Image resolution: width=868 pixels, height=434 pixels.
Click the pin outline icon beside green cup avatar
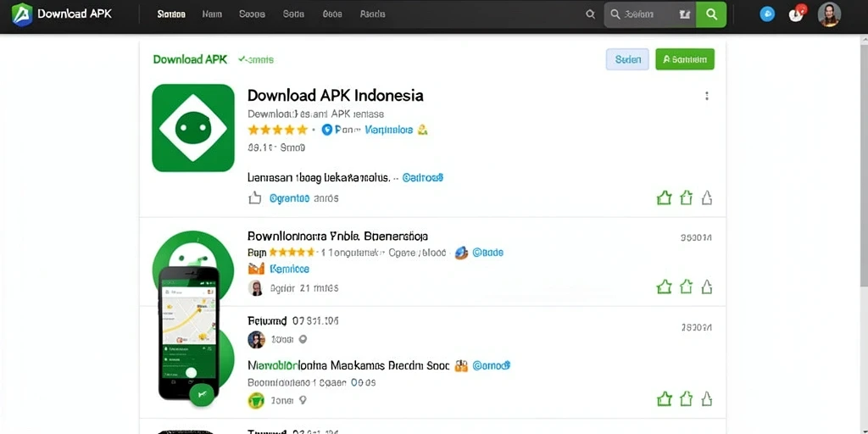coord(303,400)
